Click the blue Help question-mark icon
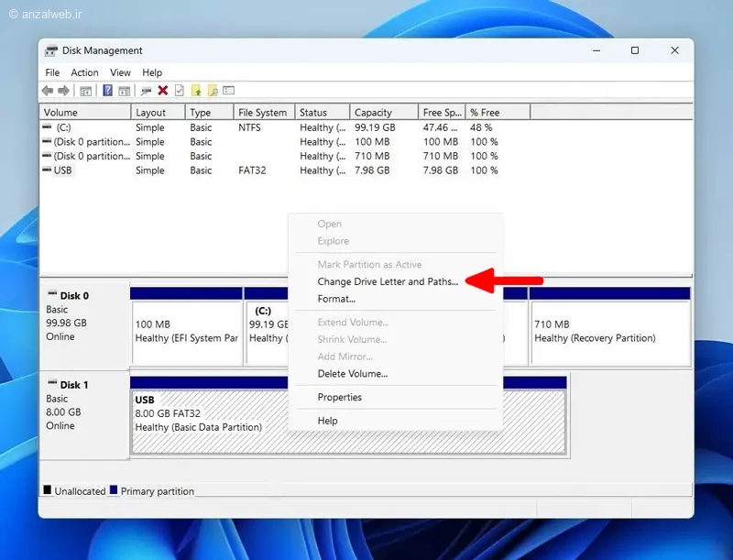The height and width of the screenshot is (560, 733). coord(107,90)
